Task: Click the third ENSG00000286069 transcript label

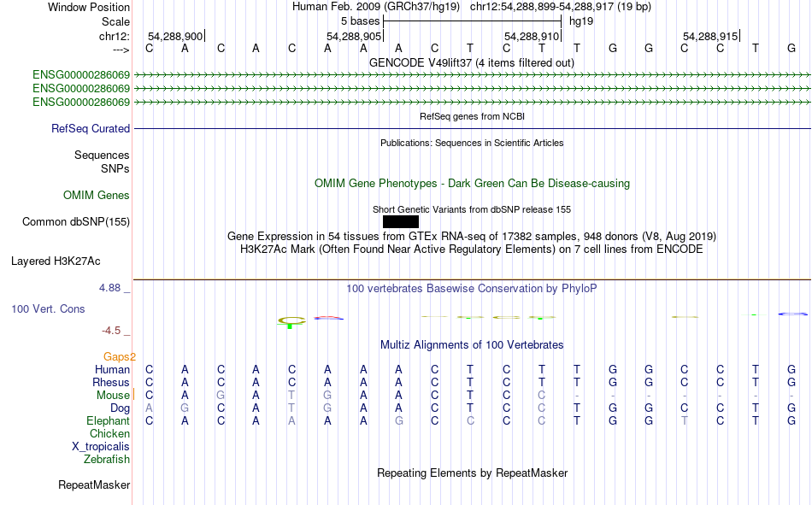Action: [x=81, y=102]
